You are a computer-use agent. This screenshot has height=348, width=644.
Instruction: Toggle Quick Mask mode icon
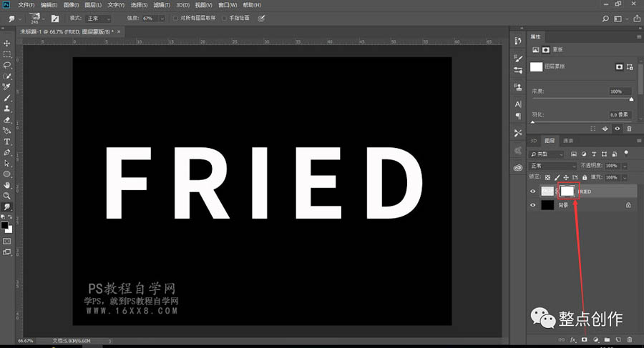coord(7,242)
